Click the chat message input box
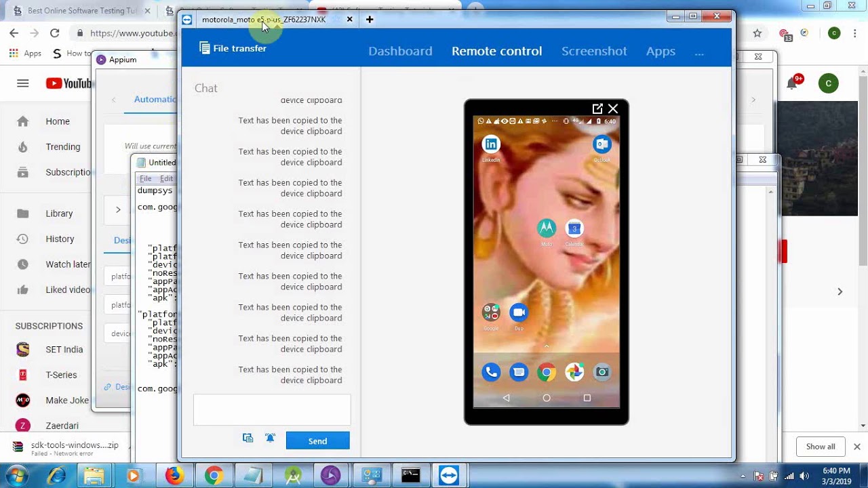868x488 pixels. (272, 410)
